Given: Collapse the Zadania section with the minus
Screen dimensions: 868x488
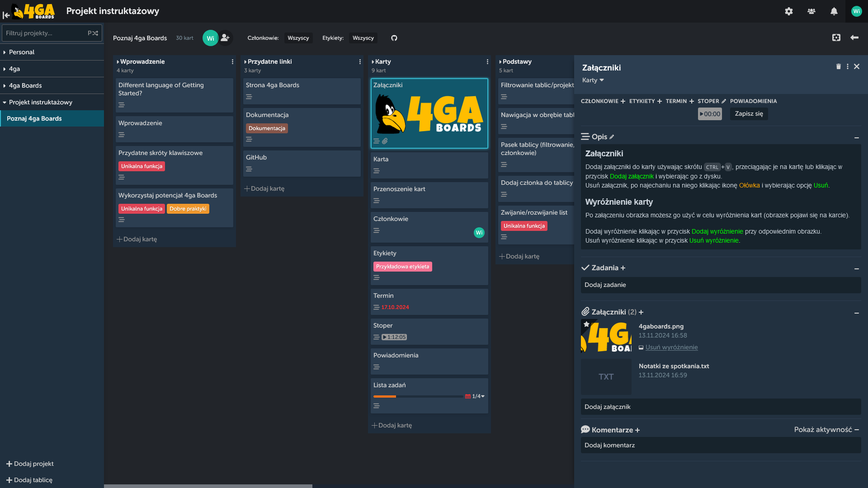Looking at the screenshot, I should pos(857,268).
